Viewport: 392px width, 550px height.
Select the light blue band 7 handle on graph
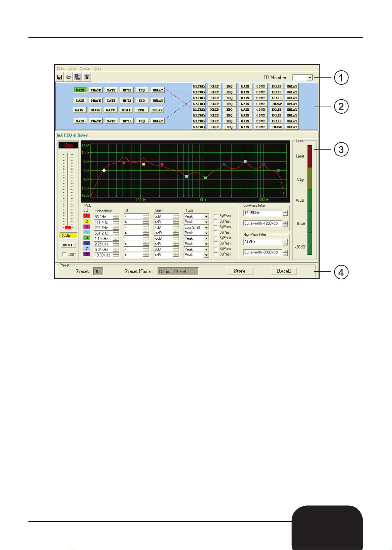(245, 161)
